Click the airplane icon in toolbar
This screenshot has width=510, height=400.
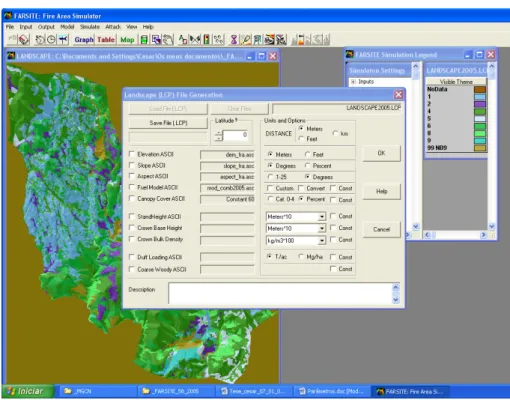[x=63, y=40]
